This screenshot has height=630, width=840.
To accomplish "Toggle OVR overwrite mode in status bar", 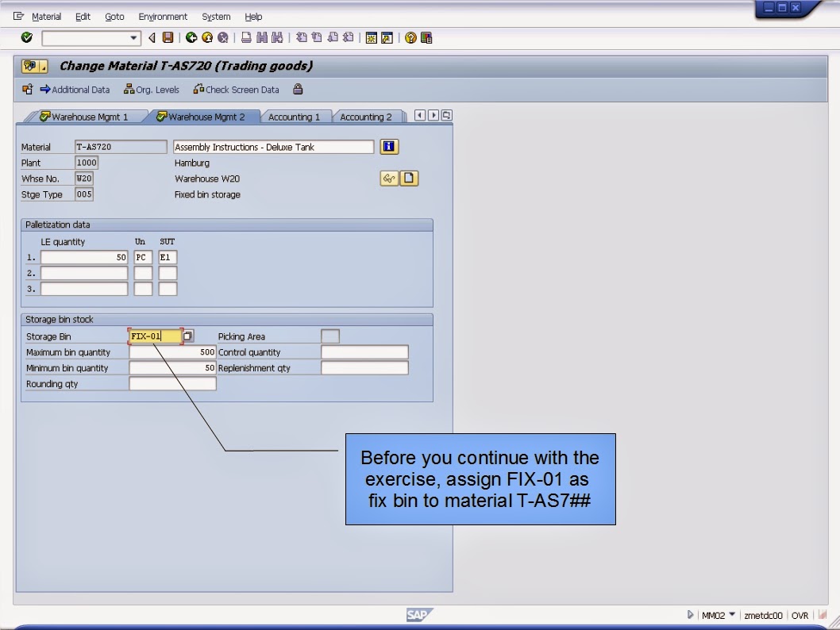I will 800,616.
